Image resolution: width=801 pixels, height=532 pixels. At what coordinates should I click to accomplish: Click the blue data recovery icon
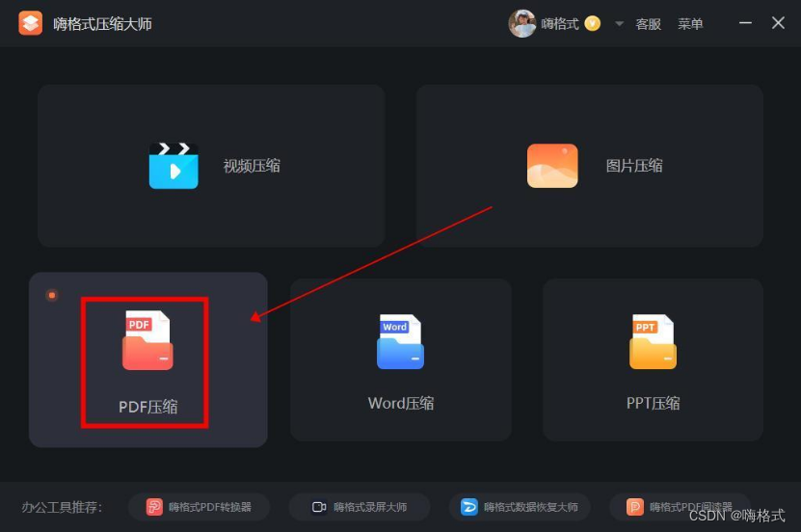click(x=469, y=507)
